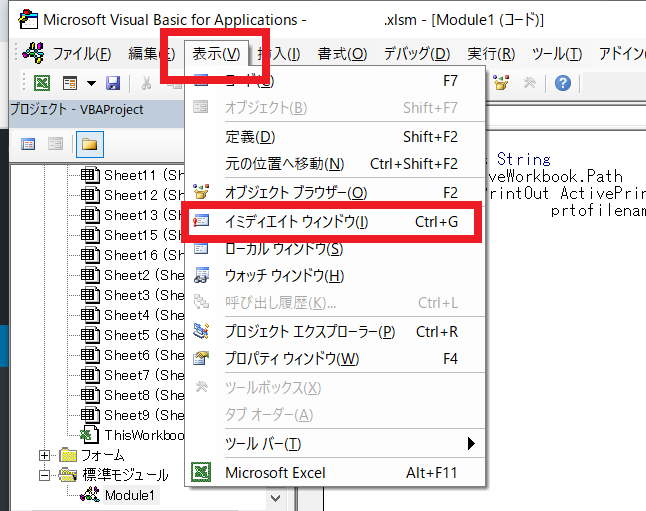This screenshot has width=646, height=511.
Task: Click the Cut scissors toolbar icon
Action: pos(146,83)
